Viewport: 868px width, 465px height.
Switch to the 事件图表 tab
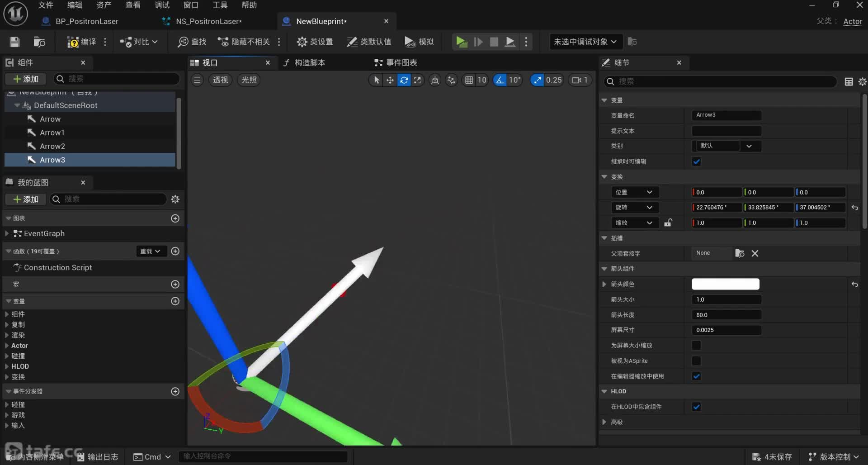[x=396, y=63]
